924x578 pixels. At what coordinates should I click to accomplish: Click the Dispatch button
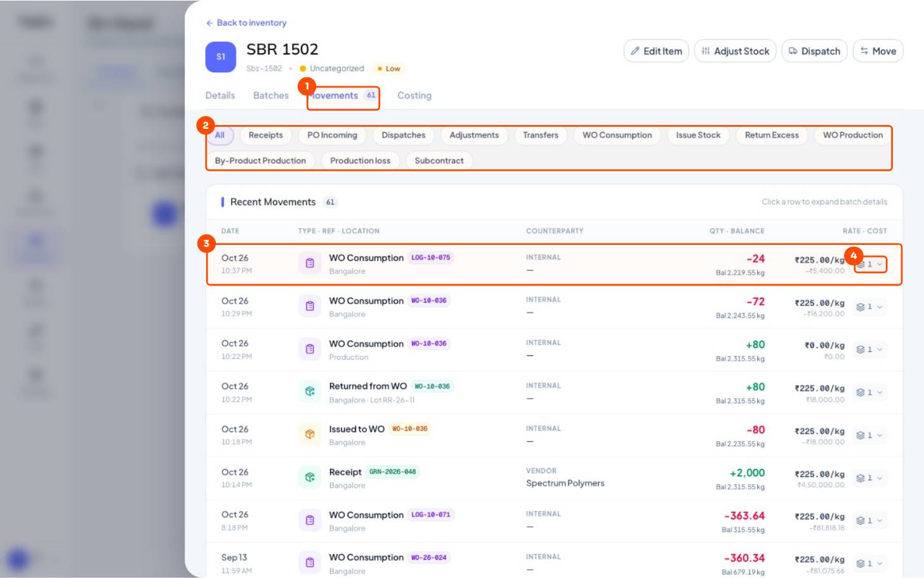pos(814,51)
